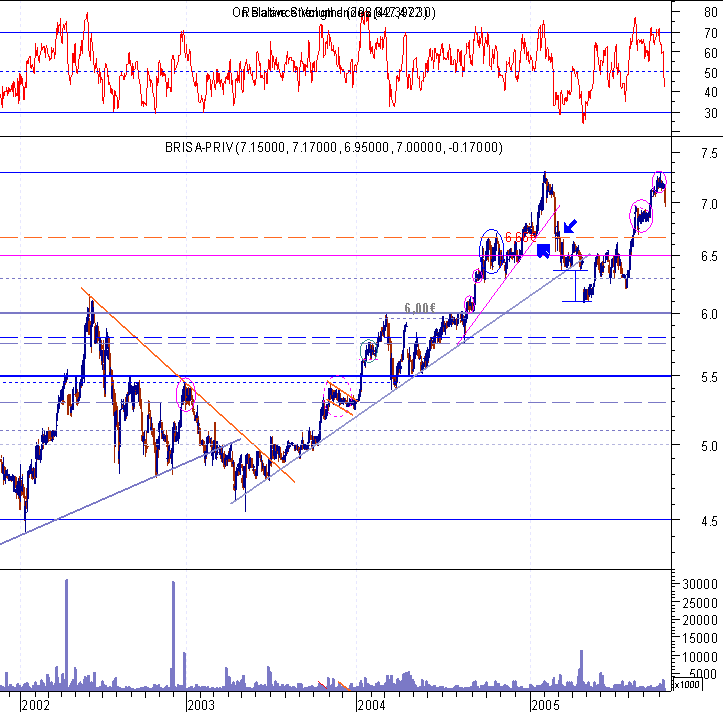Click the 4.5 price axis label
The height and width of the screenshot is (712, 723).
(709, 521)
